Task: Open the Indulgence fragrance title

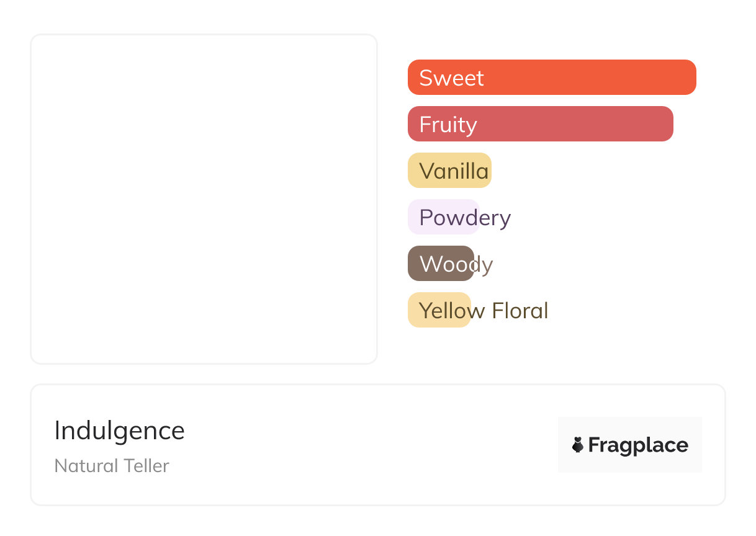Action: [120, 431]
